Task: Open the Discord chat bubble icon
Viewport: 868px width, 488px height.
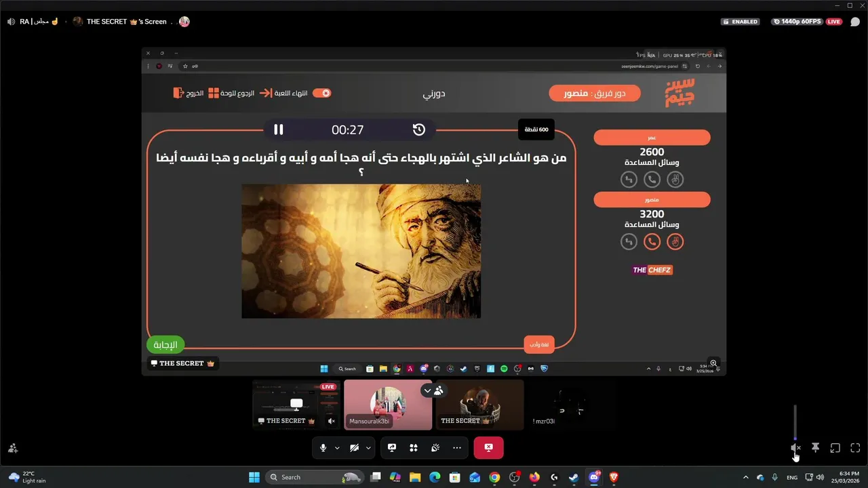Action: pyautogui.click(x=855, y=22)
